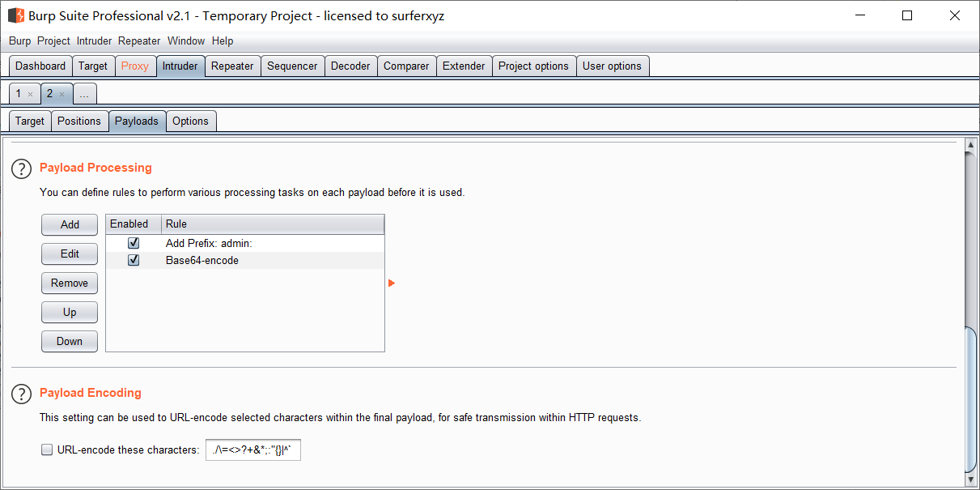Open the Window menu

click(x=186, y=40)
